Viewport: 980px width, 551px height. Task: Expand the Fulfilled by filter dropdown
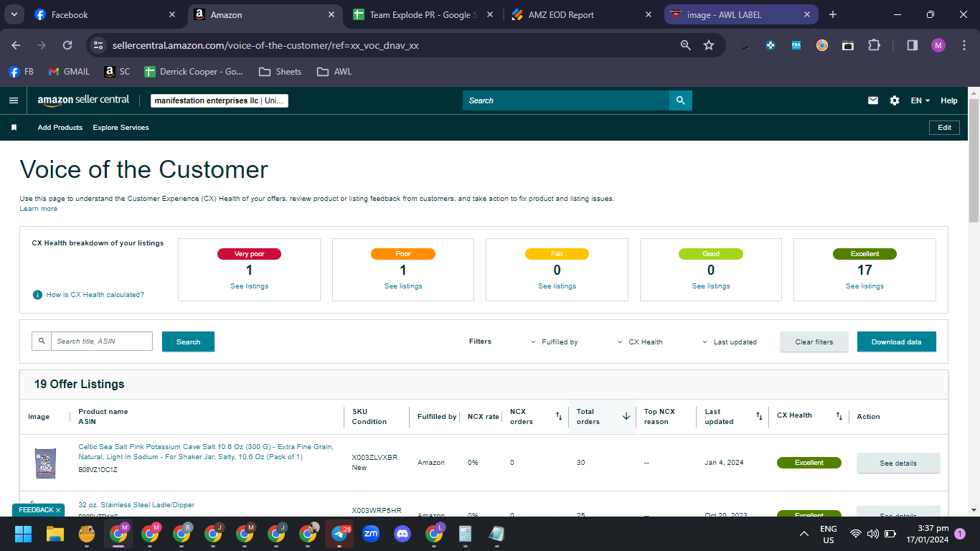tap(554, 342)
